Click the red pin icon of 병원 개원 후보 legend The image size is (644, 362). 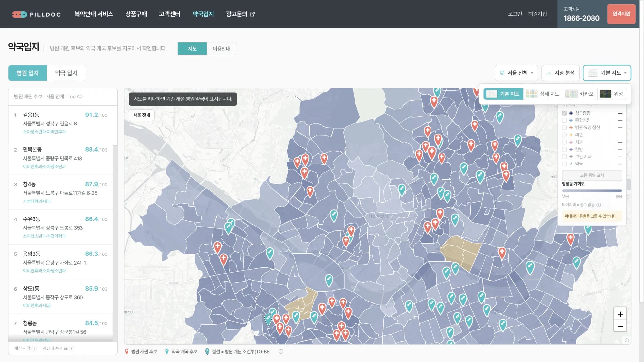point(127,352)
